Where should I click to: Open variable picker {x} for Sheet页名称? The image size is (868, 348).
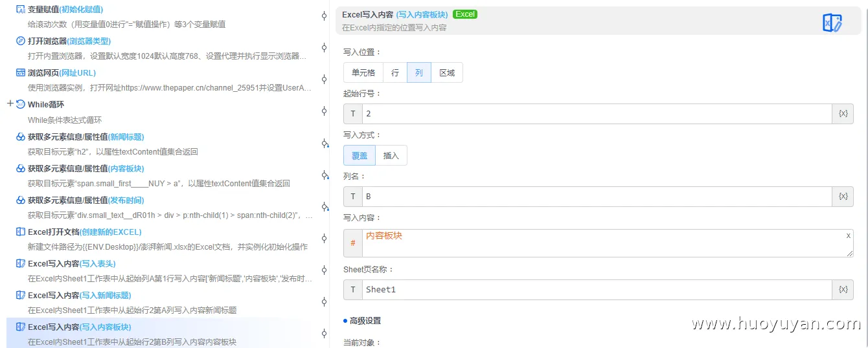click(x=843, y=290)
